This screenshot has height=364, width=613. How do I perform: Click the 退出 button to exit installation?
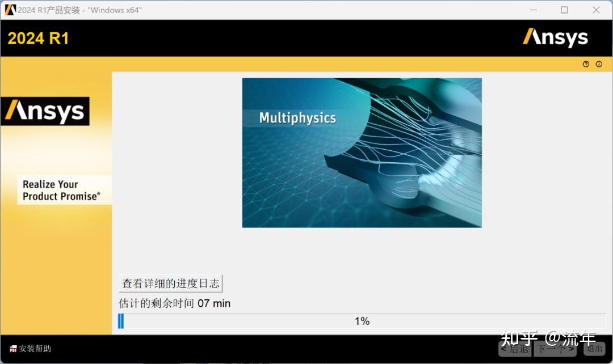(594, 350)
